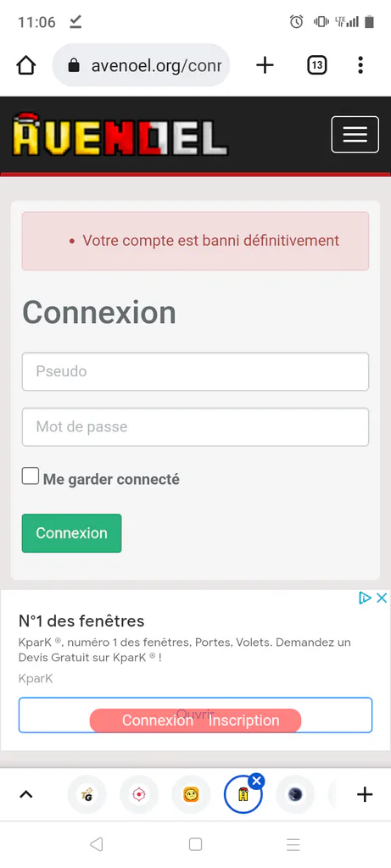Open the Chrome three-dot overflow menu
Viewport: 391px width, 868px height.
coord(360,65)
